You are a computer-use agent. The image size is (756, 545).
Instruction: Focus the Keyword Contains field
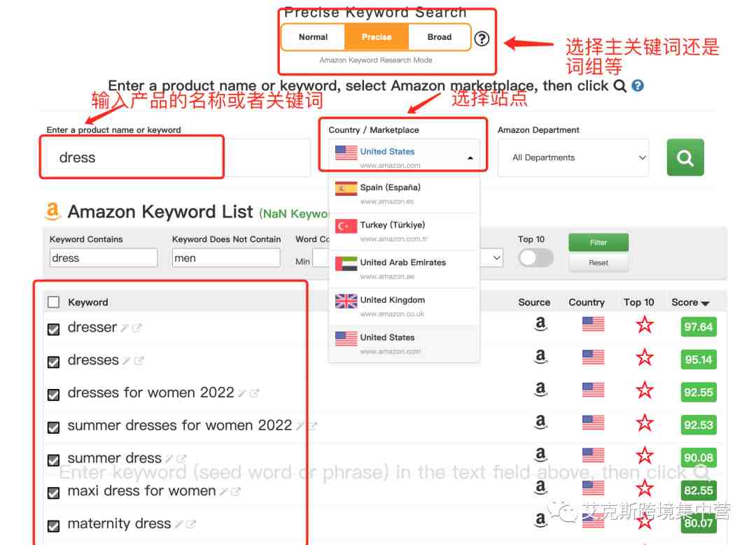point(103,257)
